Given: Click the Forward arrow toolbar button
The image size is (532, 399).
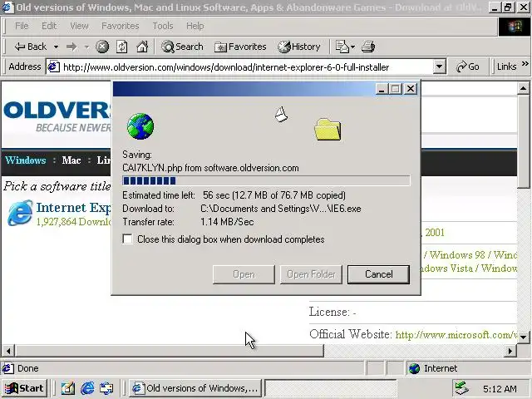Looking at the screenshot, I should pos(71,47).
